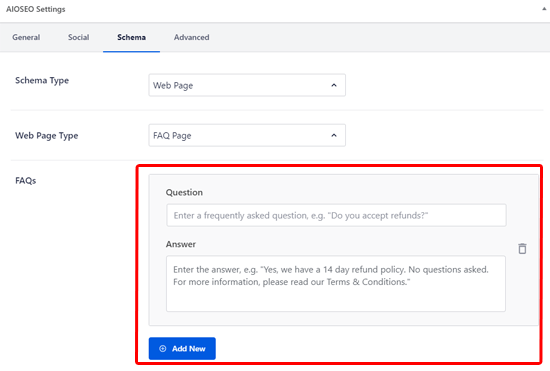Delete the FAQ entry with trash icon
The height and width of the screenshot is (371, 550).
point(522,249)
